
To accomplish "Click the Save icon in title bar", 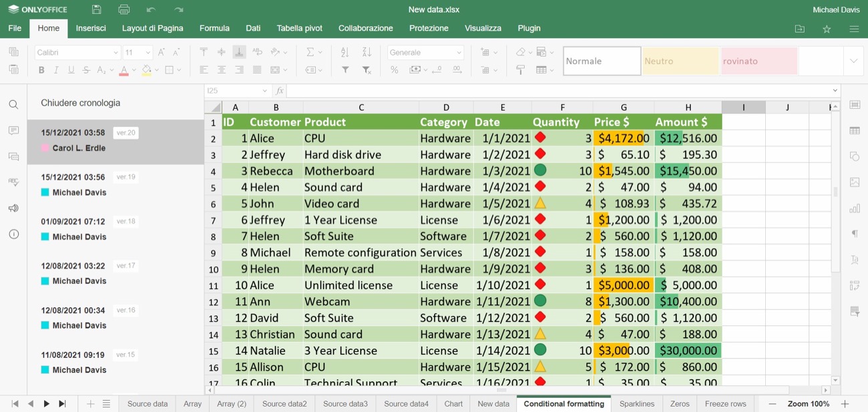I will [x=97, y=9].
